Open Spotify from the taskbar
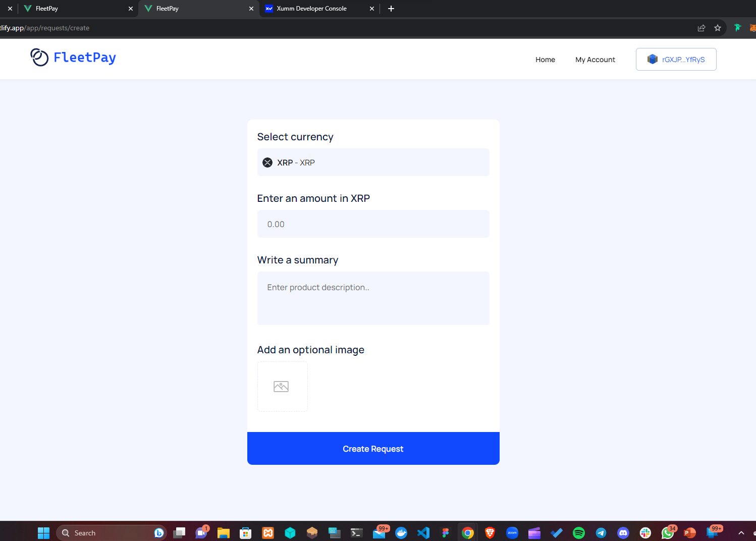 tap(579, 533)
